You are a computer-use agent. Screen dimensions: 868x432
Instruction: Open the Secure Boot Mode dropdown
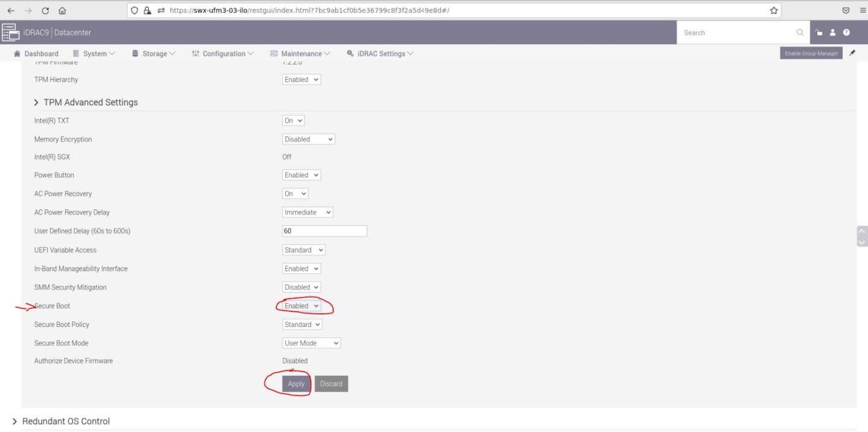pyautogui.click(x=312, y=343)
